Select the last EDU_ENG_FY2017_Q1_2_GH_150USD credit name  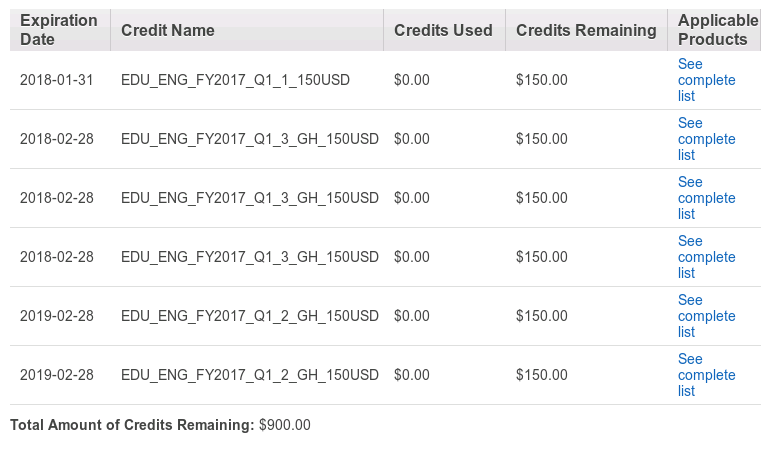[249, 375]
